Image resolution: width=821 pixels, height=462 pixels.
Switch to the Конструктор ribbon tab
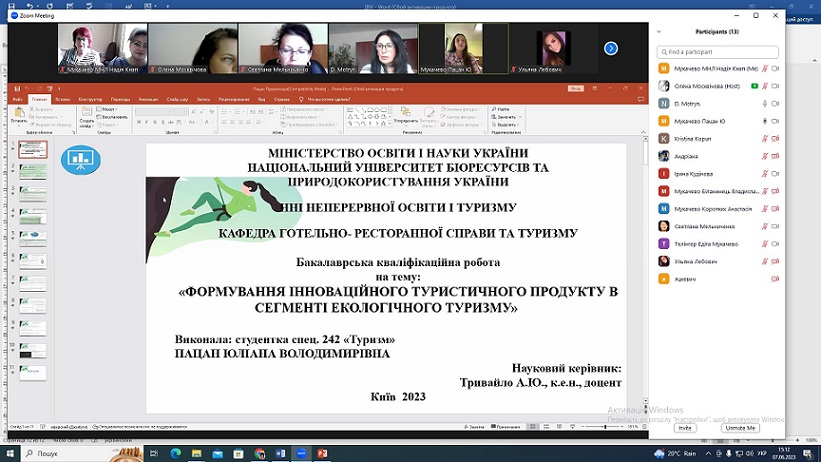coord(91,99)
